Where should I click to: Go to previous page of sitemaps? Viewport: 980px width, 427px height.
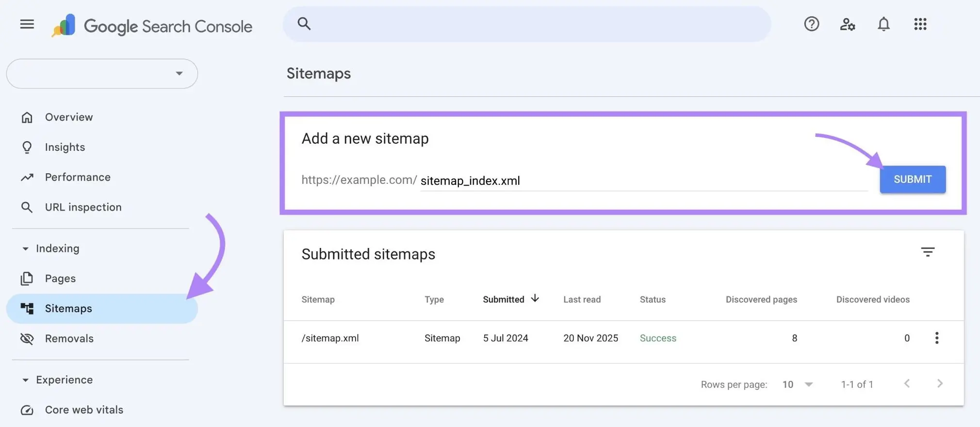(906, 383)
